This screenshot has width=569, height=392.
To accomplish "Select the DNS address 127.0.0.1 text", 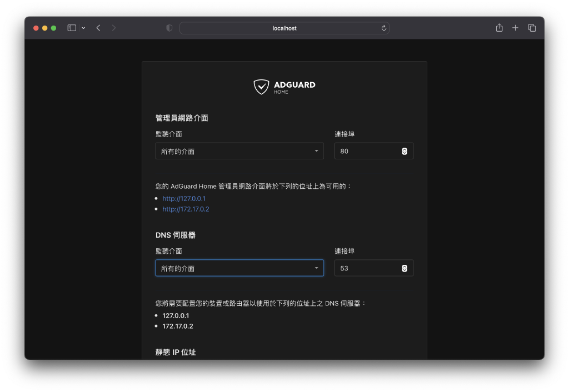I will tap(176, 315).
